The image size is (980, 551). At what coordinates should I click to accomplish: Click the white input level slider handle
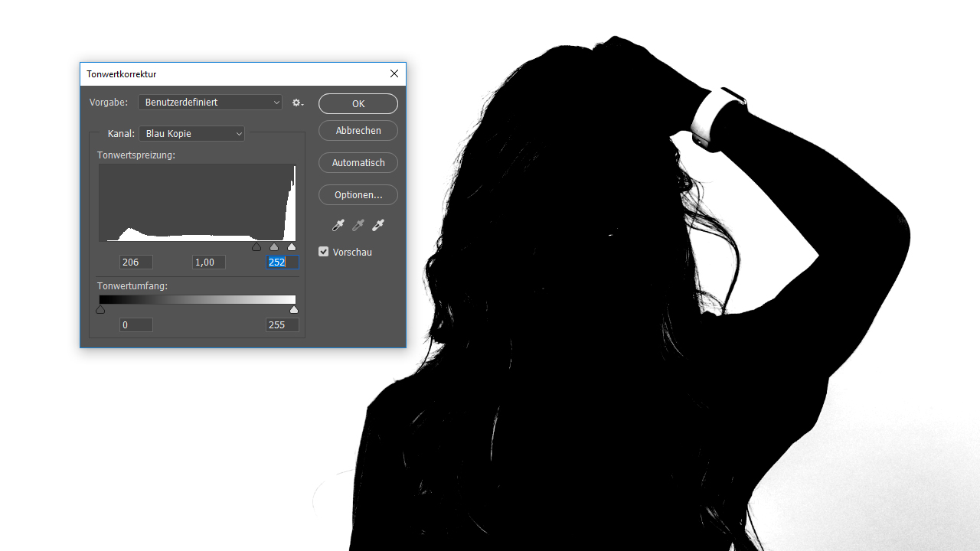tap(292, 247)
